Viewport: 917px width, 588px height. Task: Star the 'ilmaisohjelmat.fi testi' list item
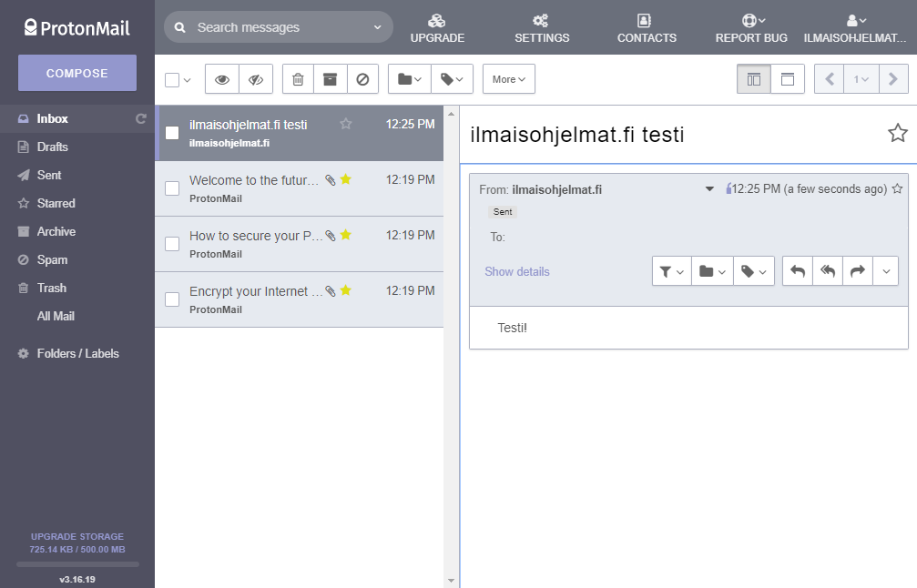[x=346, y=123]
